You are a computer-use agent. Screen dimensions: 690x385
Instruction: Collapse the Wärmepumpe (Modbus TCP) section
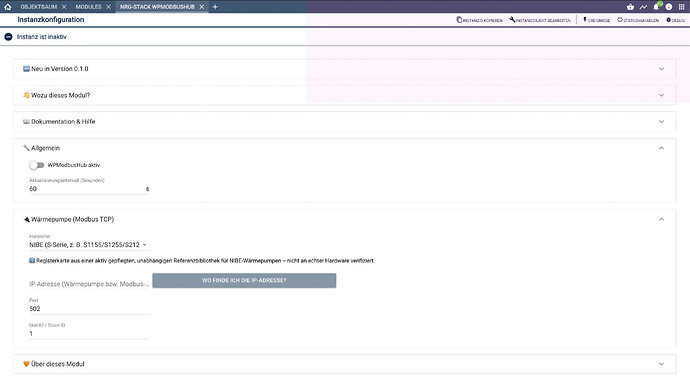[345, 219]
